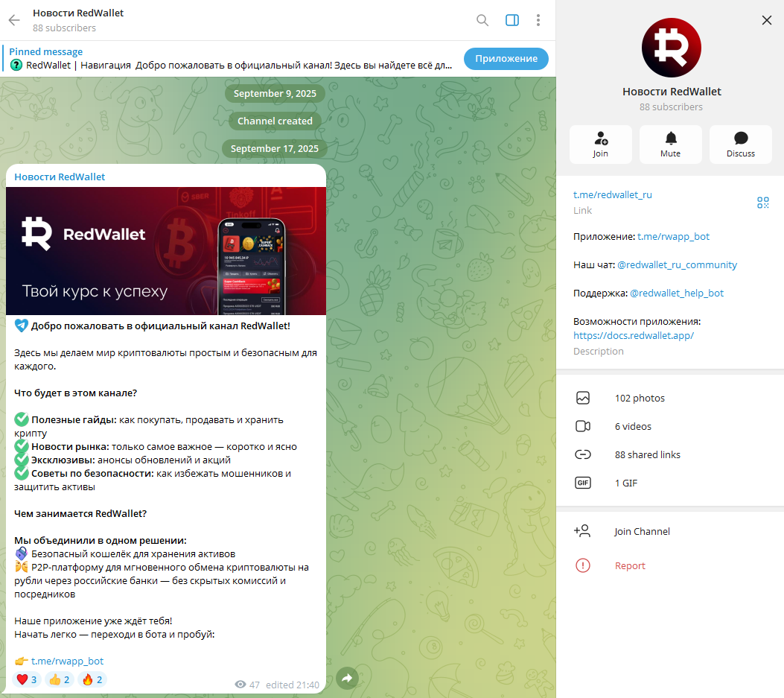Open search in the channel
Screen dimensions: 784x698
pyautogui.click(x=482, y=20)
